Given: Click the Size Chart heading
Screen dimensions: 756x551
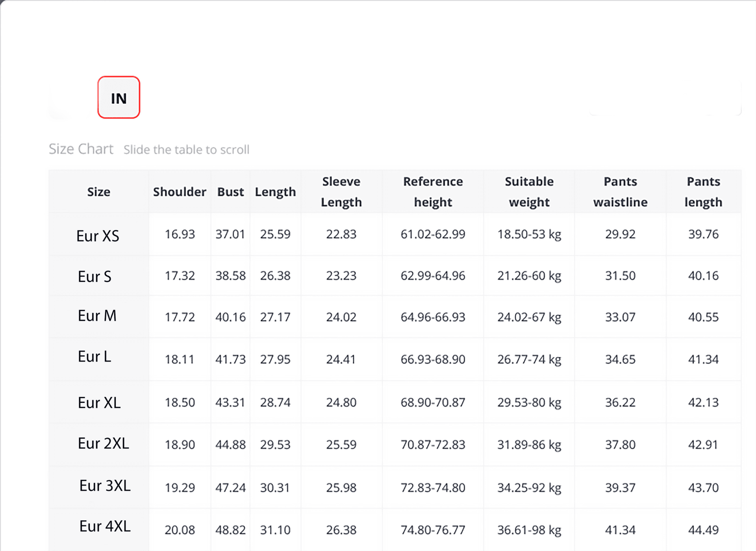Looking at the screenshot, I should (x=81, y=149).
